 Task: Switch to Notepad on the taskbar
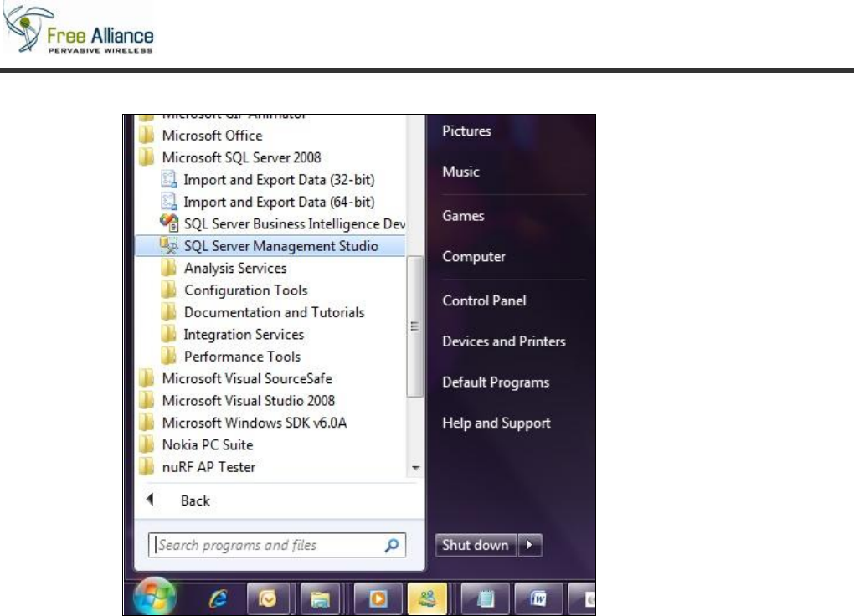coord(485,599)
